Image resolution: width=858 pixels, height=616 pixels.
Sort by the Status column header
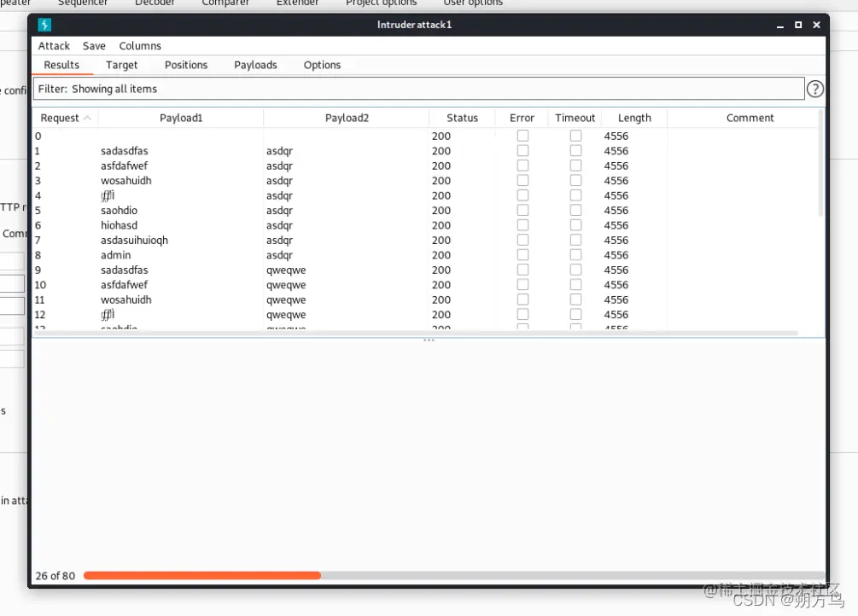463,118
